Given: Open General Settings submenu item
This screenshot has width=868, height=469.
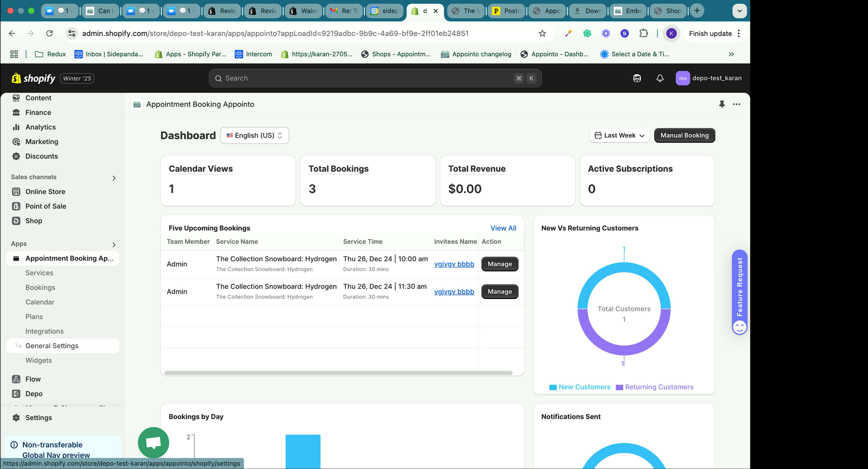Looking at the screenshot, I should (x=63, y=346).
